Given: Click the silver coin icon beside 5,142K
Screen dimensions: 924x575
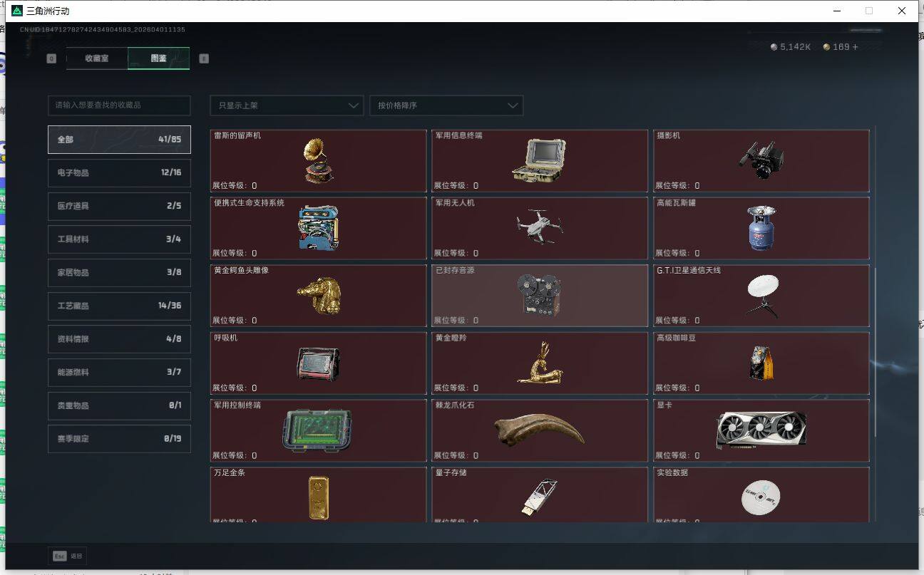Looking at the screenshot, I should pos(774,47).
